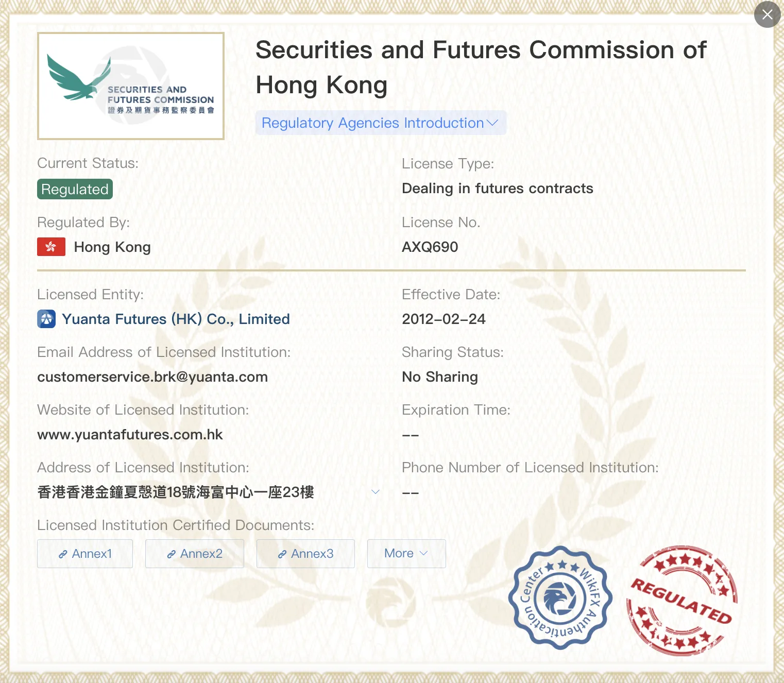Click the WikiFX Authentication Center seal
Image resolution: width=784 pixels, height=683 pixels.
click(560, 598)
